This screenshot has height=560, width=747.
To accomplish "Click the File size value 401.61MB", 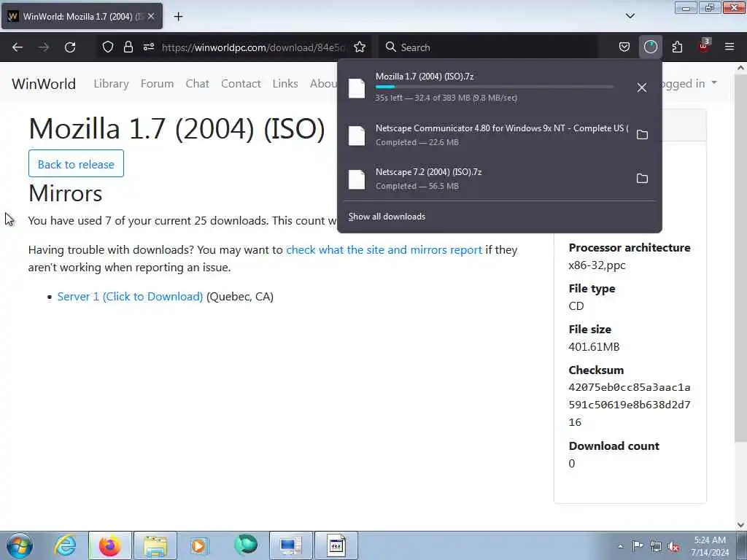I will click(x=594, y=347).
